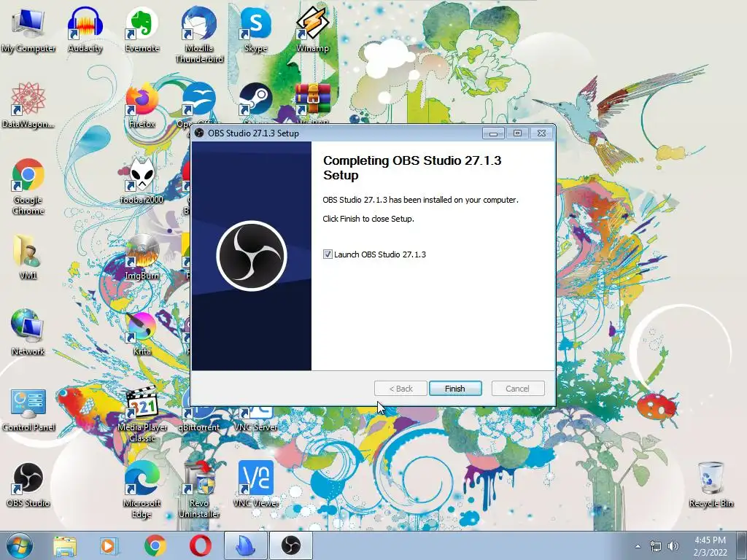Close the OBS Studio Setup window
This screenshot has height=560, width=747.
pos(541,133)
